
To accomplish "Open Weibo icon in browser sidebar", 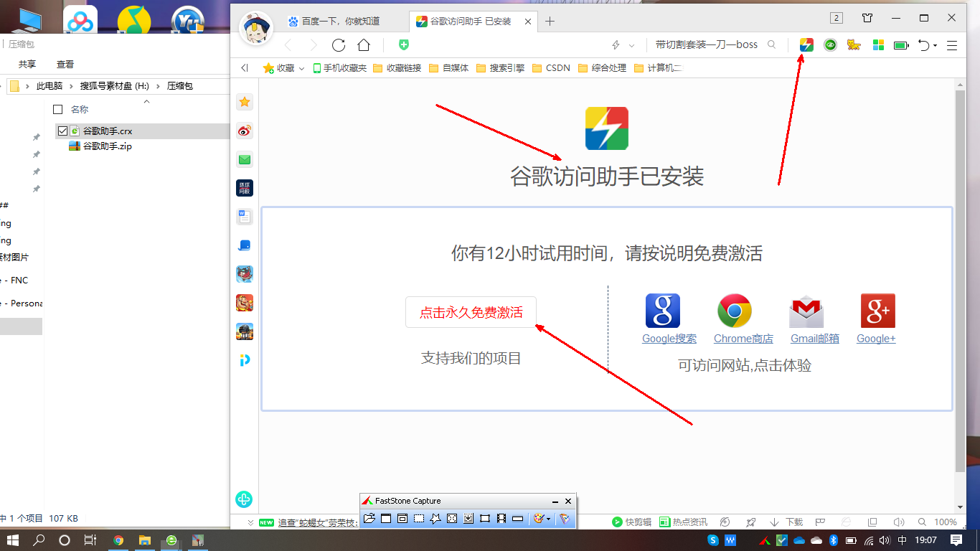I will 245,131.
